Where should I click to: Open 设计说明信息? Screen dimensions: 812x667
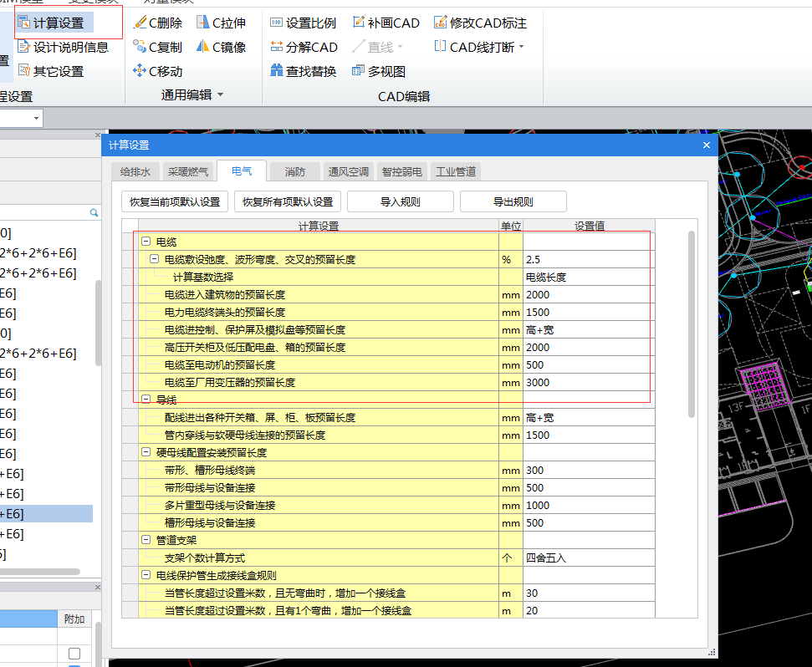64,47
